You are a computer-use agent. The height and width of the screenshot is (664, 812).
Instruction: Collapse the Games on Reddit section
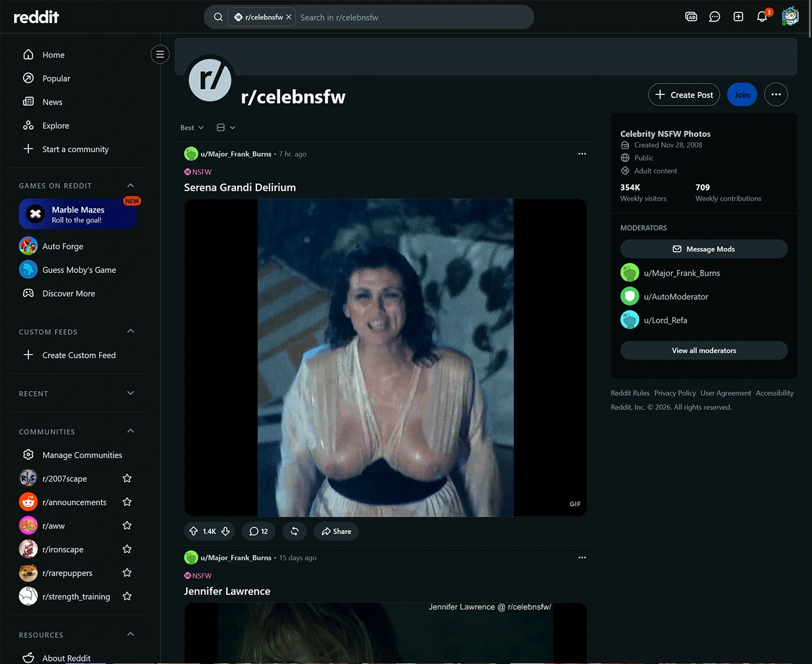[131, 185]
